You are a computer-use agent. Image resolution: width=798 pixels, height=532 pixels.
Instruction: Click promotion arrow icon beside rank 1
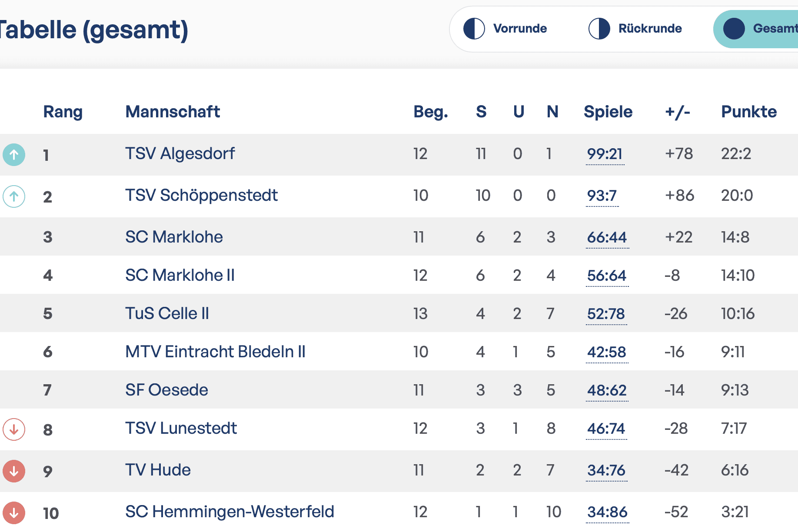coord(14,155)
